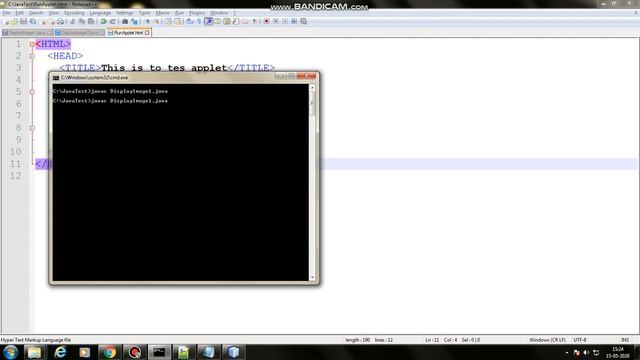Show hidden system tray icons arrow
Image resolution: width=640 pixels, height=360 pixels.
tap(567, 352)
